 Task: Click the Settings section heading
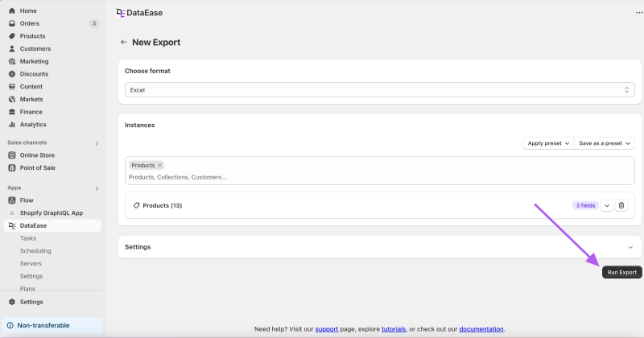(x=138, y=247)
